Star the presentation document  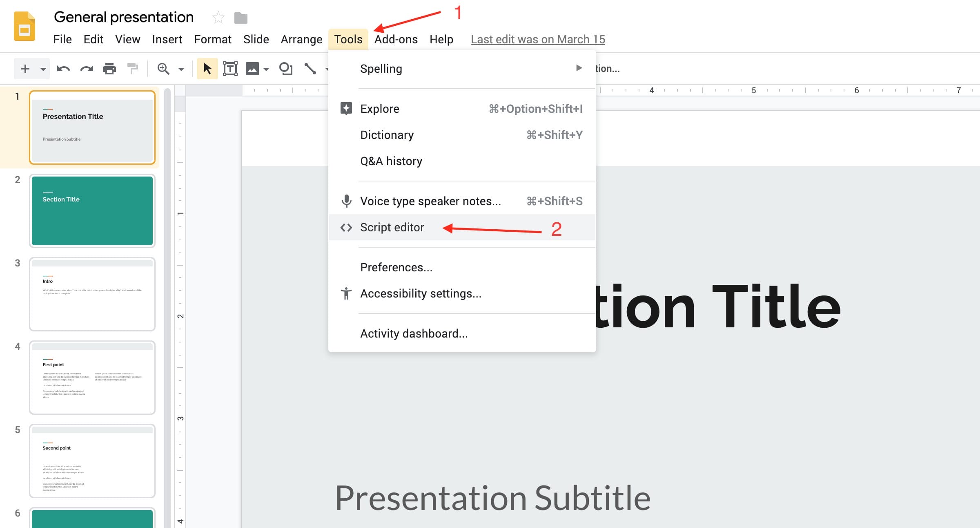point(218,18)
